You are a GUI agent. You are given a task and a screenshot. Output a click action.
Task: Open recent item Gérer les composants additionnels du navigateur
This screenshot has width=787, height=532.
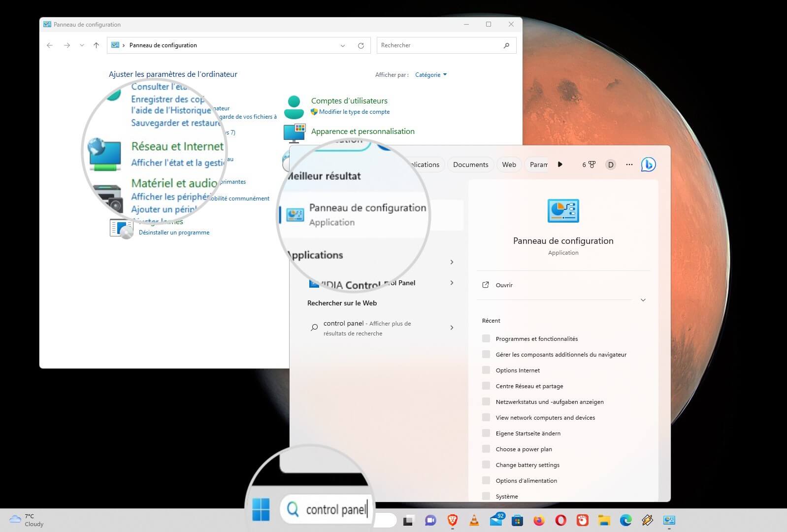tap(561, 355)
